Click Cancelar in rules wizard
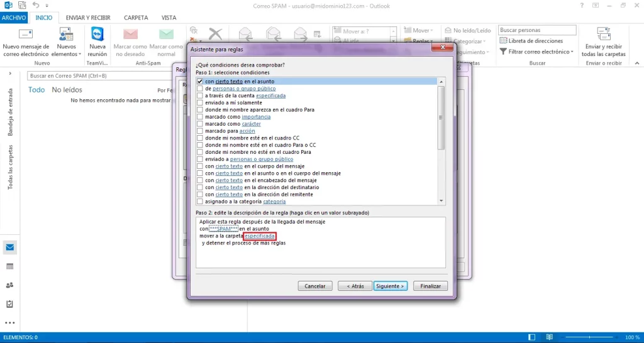 [315, 286]
